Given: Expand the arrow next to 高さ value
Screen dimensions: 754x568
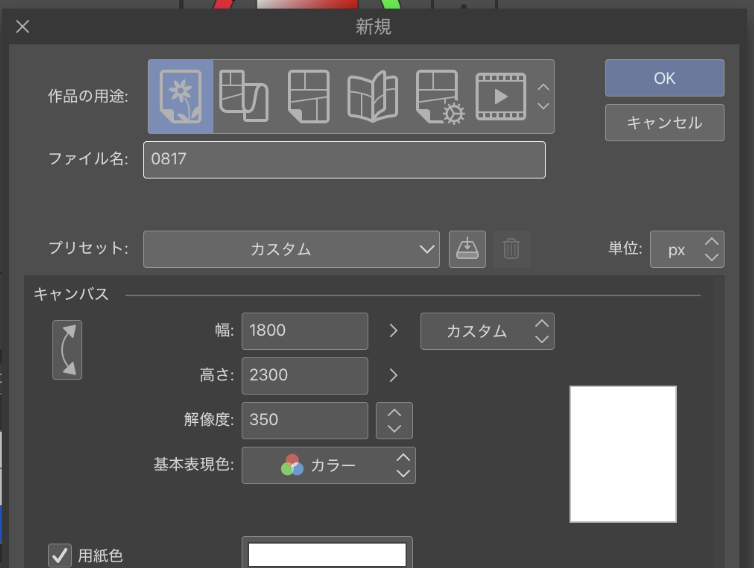Looking at the screenshot, I should click(x=393, y=375).
